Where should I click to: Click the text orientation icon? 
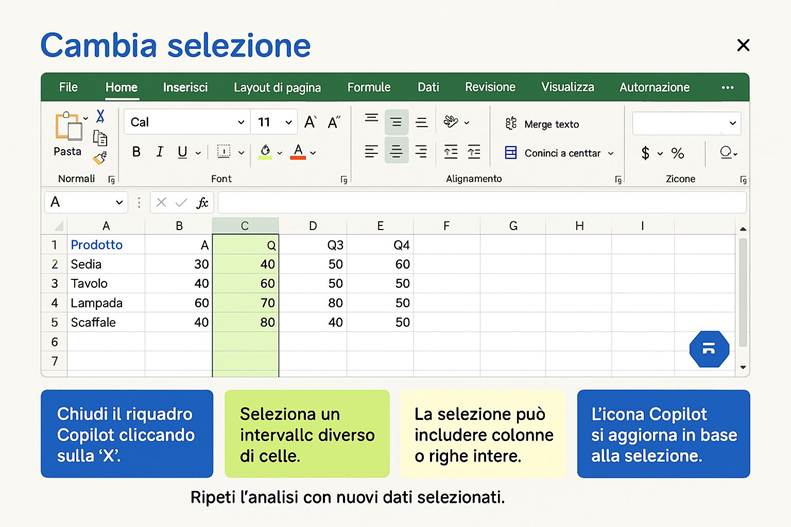click(450, 122)
